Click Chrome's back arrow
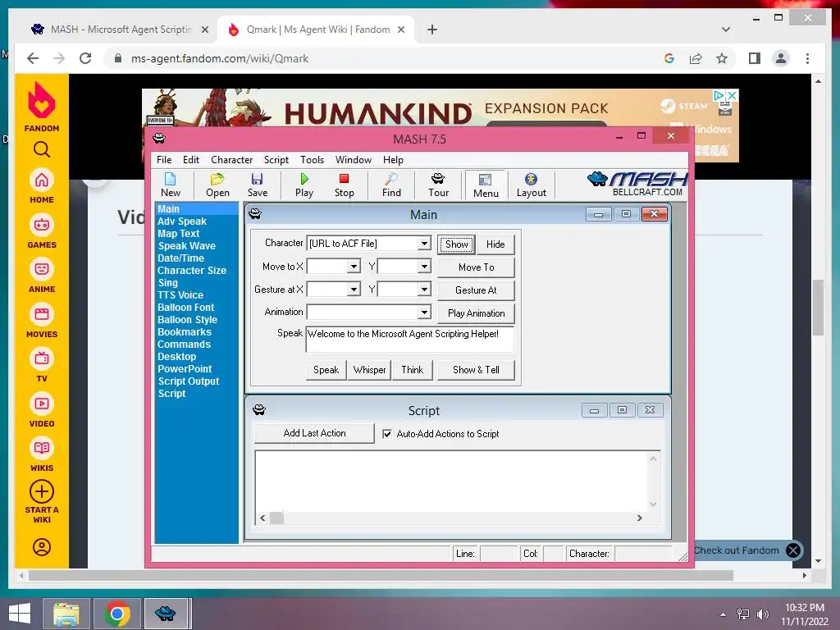840x630 pixels. [33, 58]
